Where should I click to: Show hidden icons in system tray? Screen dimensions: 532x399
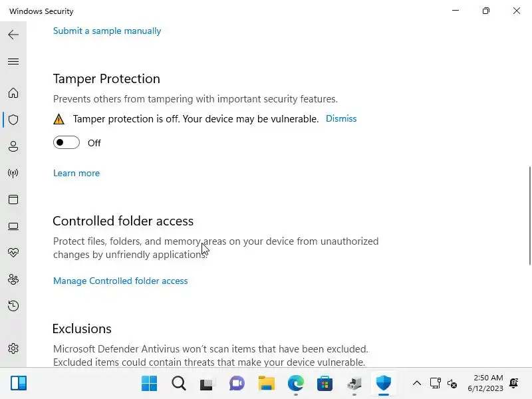(417, 383)
